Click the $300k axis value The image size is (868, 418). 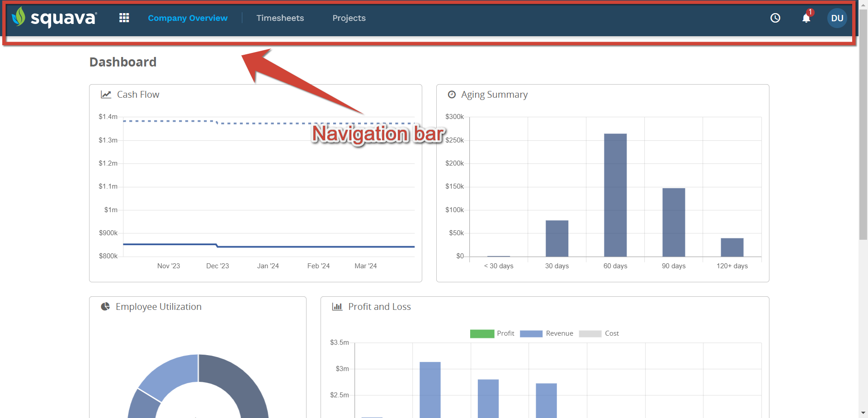pyautogui.click(x=455, y=117)
